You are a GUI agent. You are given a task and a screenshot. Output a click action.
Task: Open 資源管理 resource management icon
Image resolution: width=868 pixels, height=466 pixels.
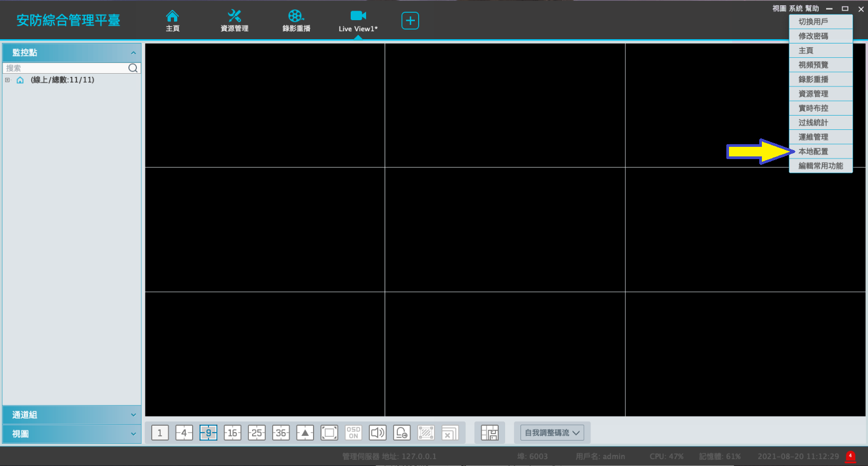coord(234,21)
